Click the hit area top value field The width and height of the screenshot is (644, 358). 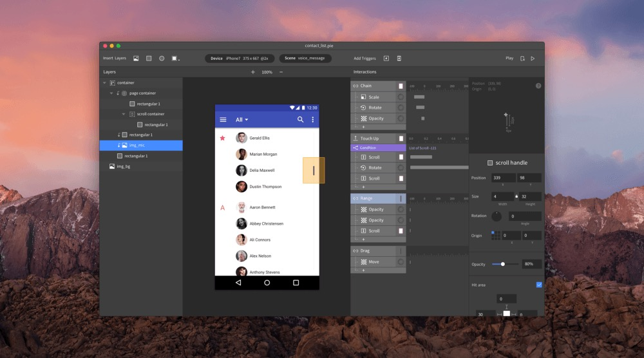coord(506,299)
